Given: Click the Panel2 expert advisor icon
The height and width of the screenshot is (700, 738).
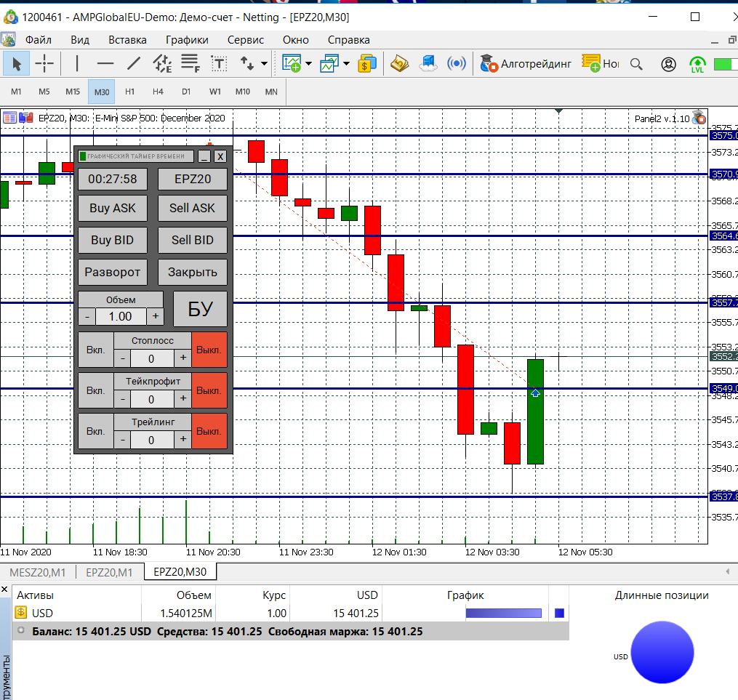Looking at the screenshot, I should [699, 118].
